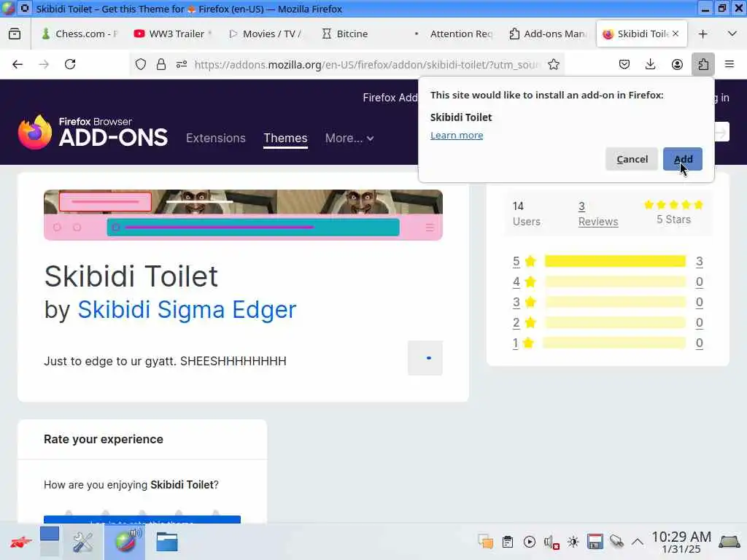Click the 5 Stars rating display
The width and height of the screenshot is (747, 560).
pyautogui.click(x=673, y=212)
